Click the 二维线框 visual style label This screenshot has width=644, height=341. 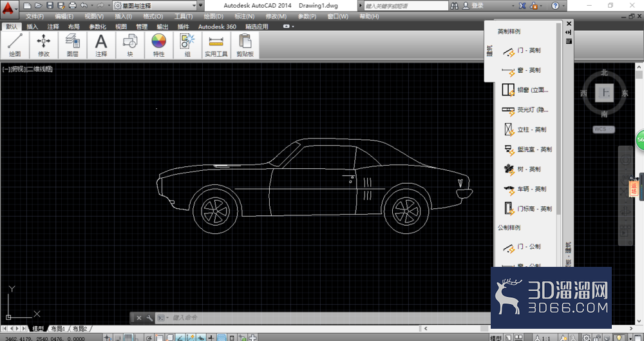click(x=40, y=69)
